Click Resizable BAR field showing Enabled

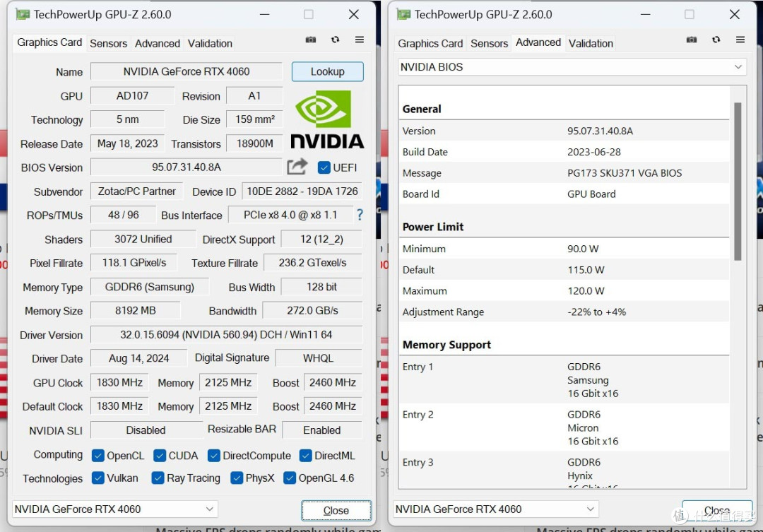pos(322,430)
